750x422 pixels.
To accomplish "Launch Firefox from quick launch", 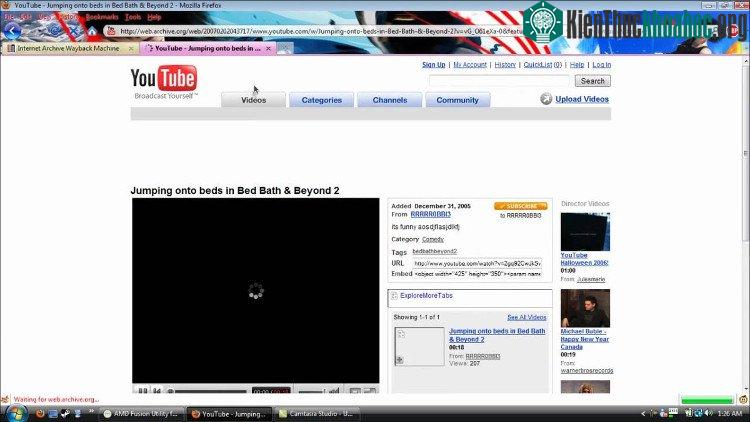I will 40,413.
